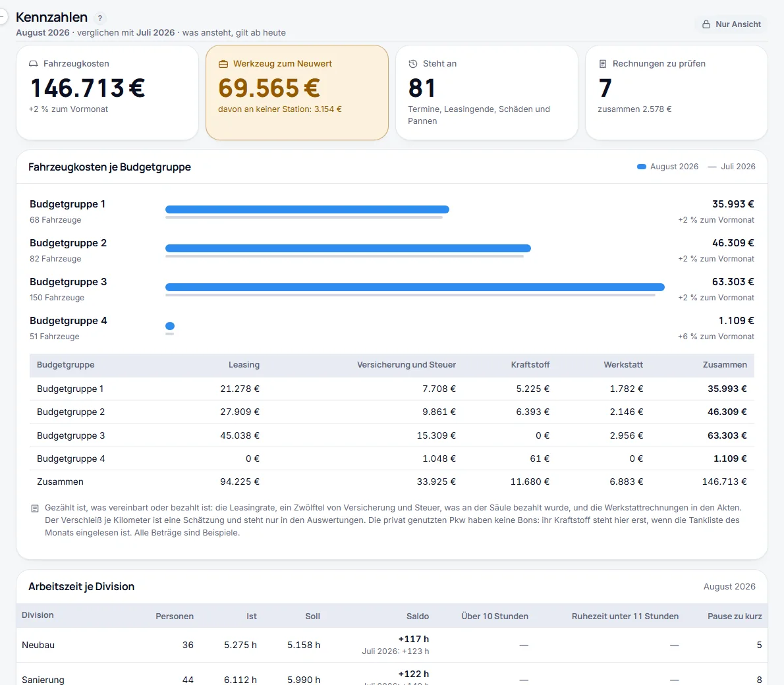Click the lock icon in Nur Ansicht
This screenshot has height=685, width=784.
click(706, 24)
